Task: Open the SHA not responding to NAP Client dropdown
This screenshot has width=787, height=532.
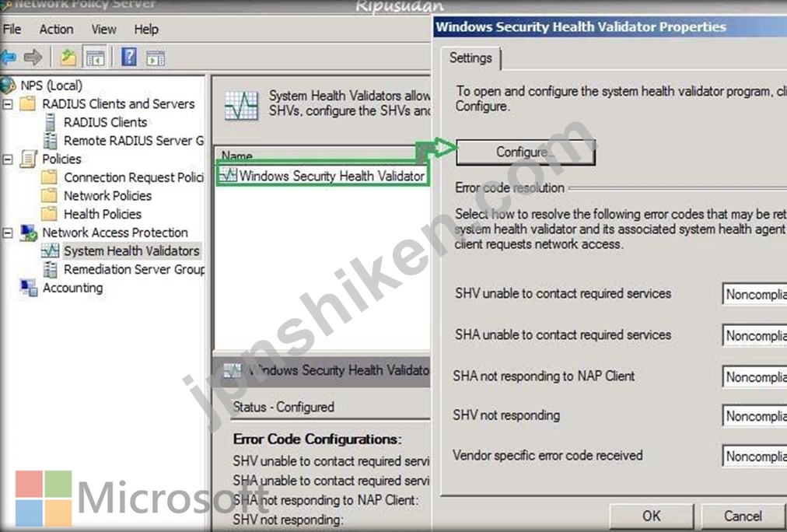Action: [x=754, y=377]
